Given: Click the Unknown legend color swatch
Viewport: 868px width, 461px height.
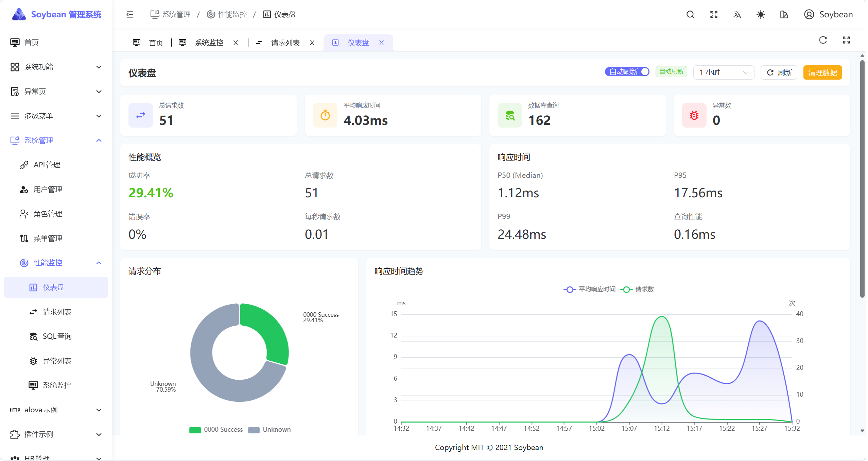Looking at the screenshot, I should point(254,430).
